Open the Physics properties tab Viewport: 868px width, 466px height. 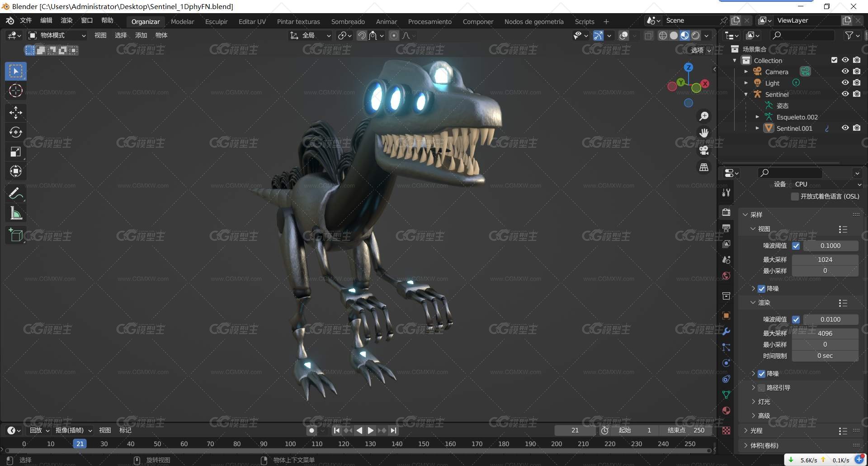(x=726, y=363)
